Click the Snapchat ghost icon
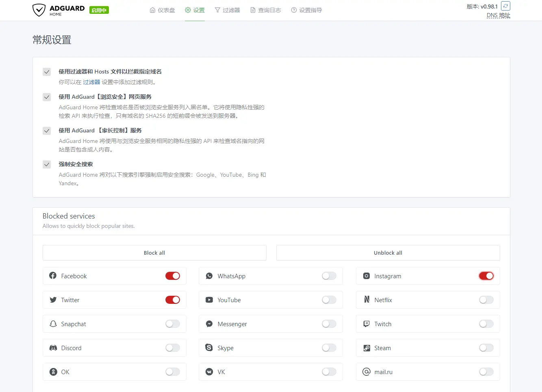 [x=53, y=324]
